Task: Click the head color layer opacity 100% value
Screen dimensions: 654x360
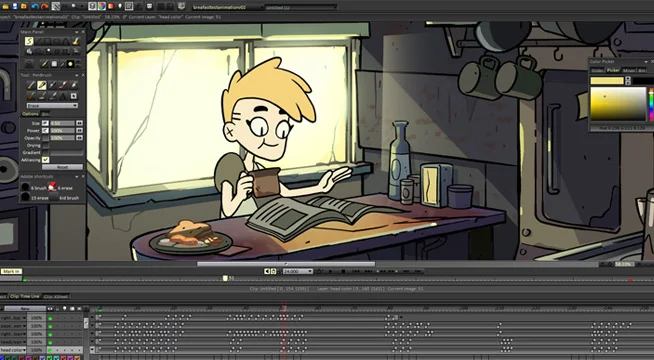Action: (x=37, y=350)
